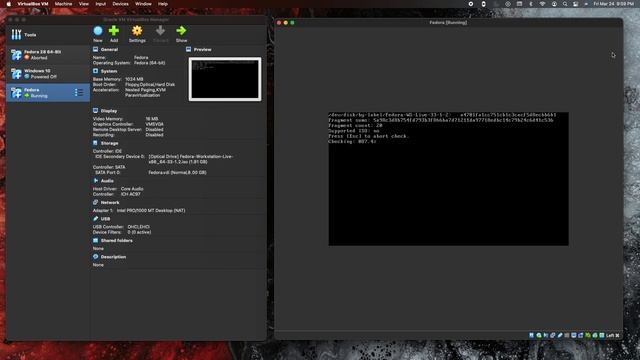640x360 pixels.
Task: Collapse the Display details section
Action: (x=109, y=111)
